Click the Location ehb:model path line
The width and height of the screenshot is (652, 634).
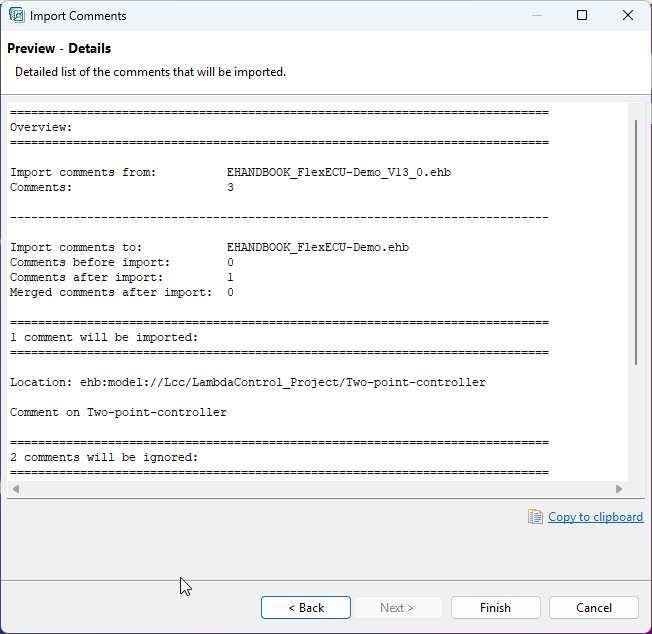247,382
